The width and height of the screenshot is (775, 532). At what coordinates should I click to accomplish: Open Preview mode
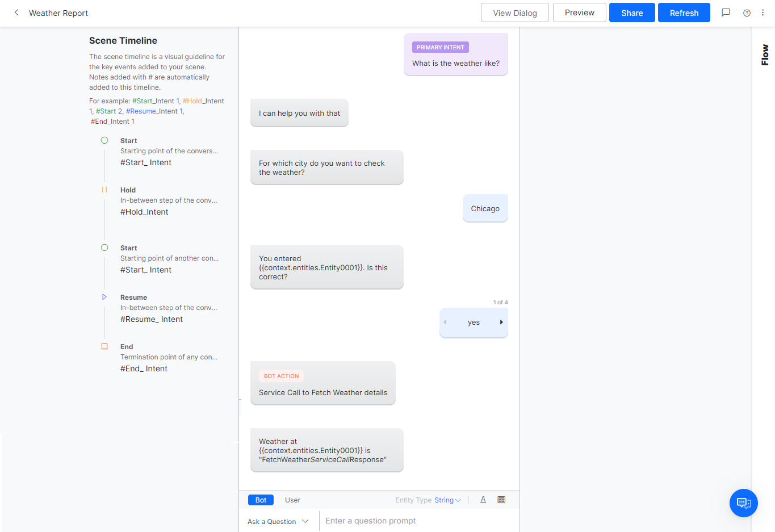579,12
